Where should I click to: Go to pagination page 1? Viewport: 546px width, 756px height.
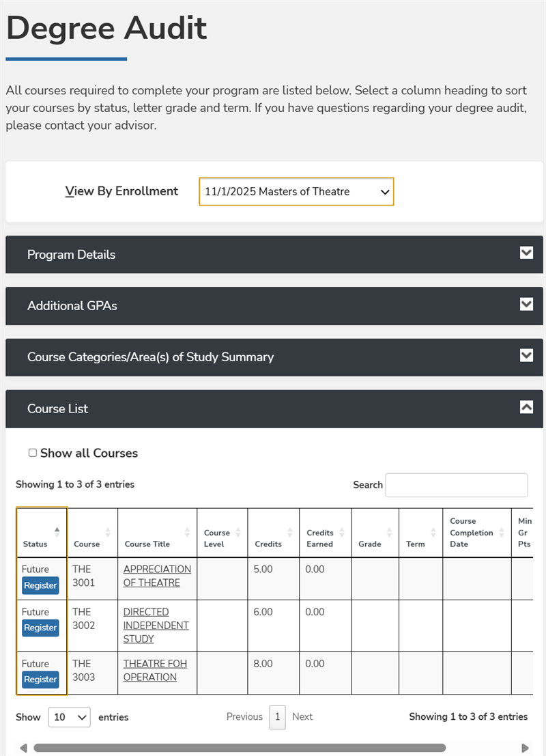(x=277, y=717)
